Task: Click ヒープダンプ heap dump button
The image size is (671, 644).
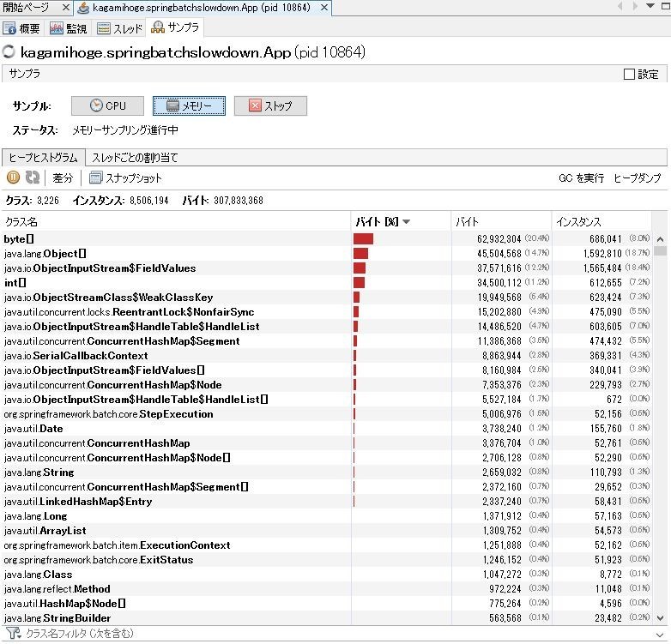Action: pos(638,178)
